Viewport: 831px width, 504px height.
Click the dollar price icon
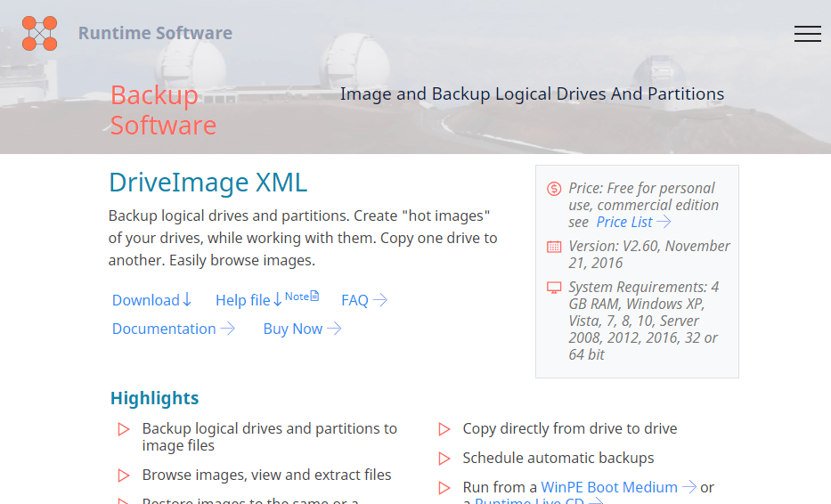click(554, 189)
